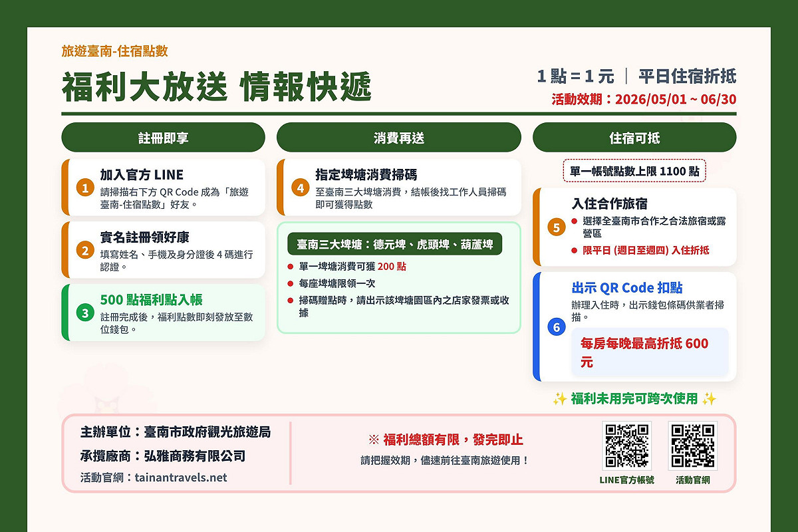This screenshot has height=532, width=798.
Task: Click the 承攬廠商 弘雅商務有限公司 line
Action: pos(163,456)
